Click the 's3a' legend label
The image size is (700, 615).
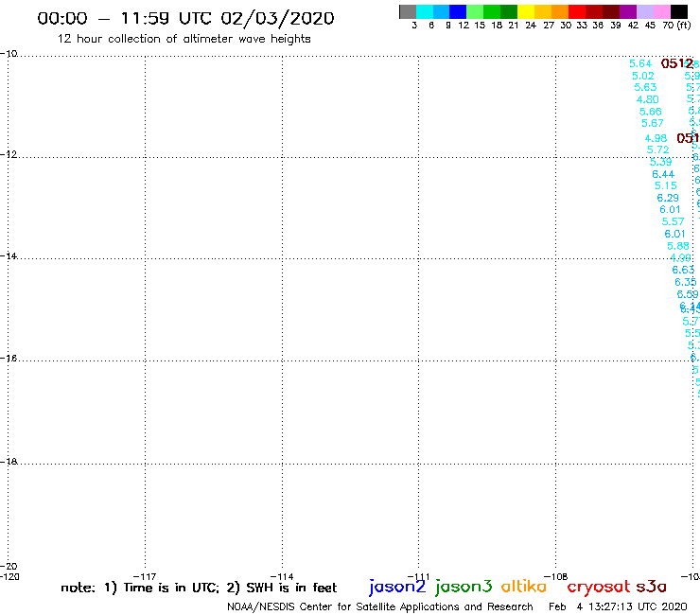(x=652, y=587)
